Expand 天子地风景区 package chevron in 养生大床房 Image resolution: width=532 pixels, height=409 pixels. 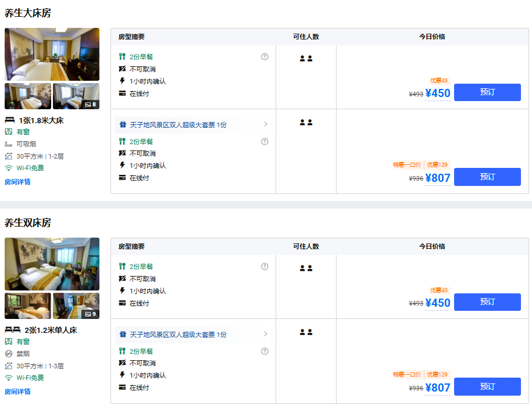pos(266,124)
